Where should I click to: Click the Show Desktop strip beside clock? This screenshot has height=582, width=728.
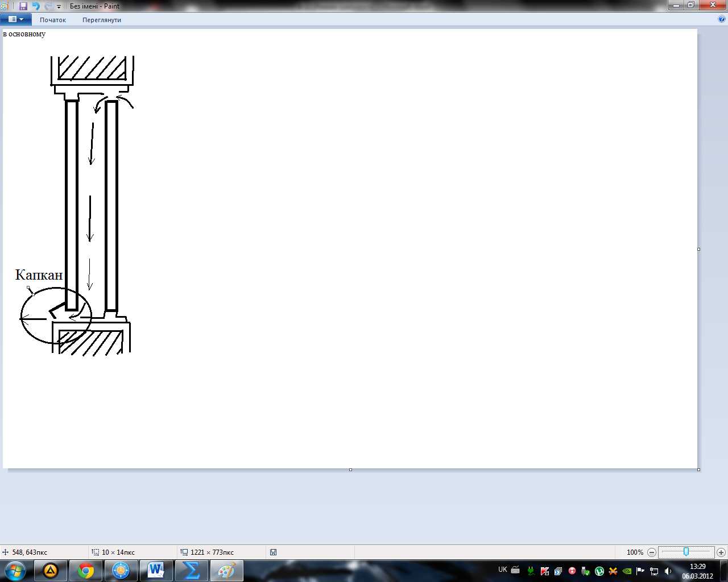(724, 571)
